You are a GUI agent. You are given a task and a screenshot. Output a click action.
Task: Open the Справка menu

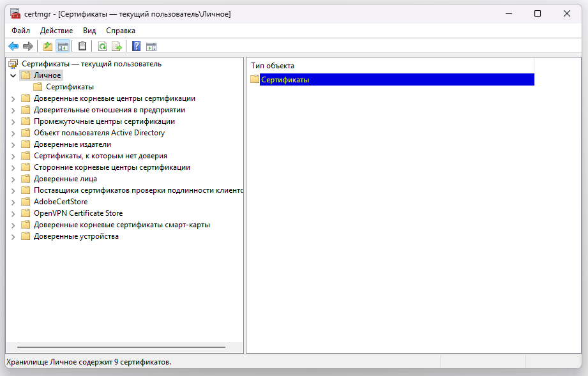pyautogui.click(x=120, y=31)
